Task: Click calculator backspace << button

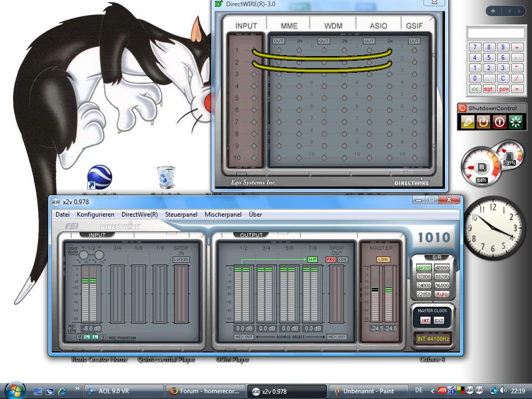Action: 475,89
